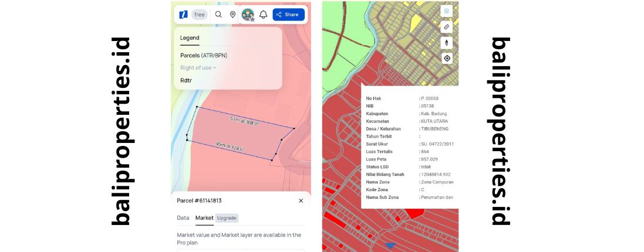Click the Upgrade badge

click(227, 218)
